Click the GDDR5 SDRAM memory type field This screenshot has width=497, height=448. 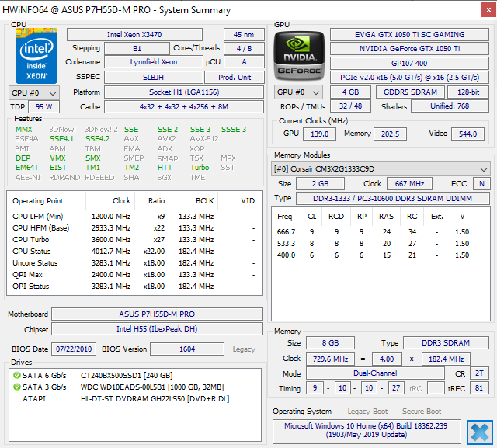[410, 92]
